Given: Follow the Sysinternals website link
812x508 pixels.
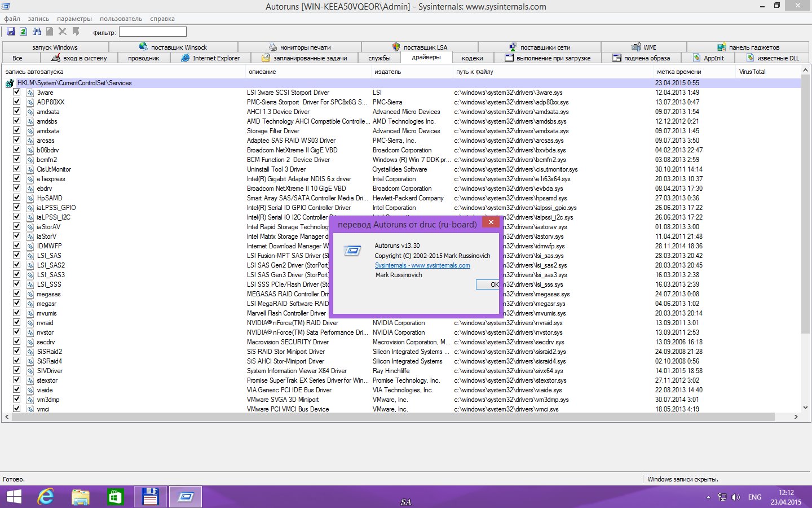Looking at the screenshot, I should [422, 265].
